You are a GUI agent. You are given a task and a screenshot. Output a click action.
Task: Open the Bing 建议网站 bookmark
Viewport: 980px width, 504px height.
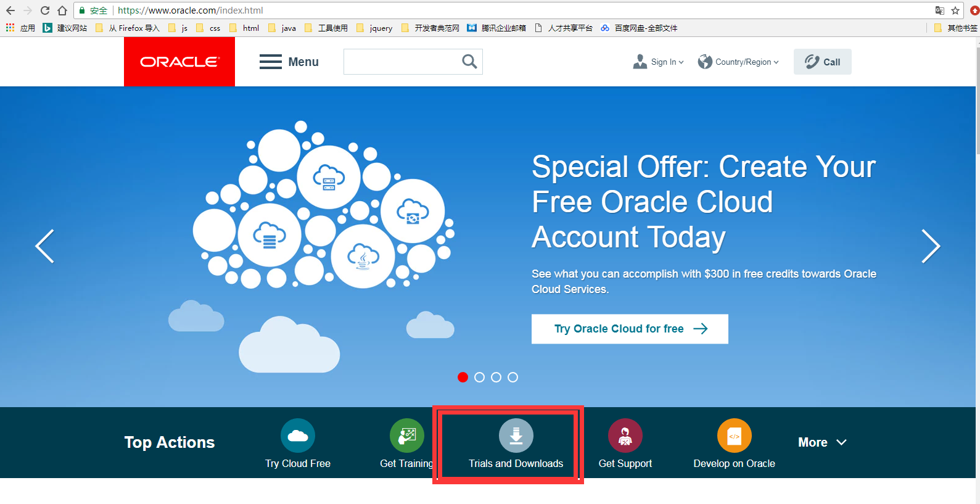coord(65,28)
